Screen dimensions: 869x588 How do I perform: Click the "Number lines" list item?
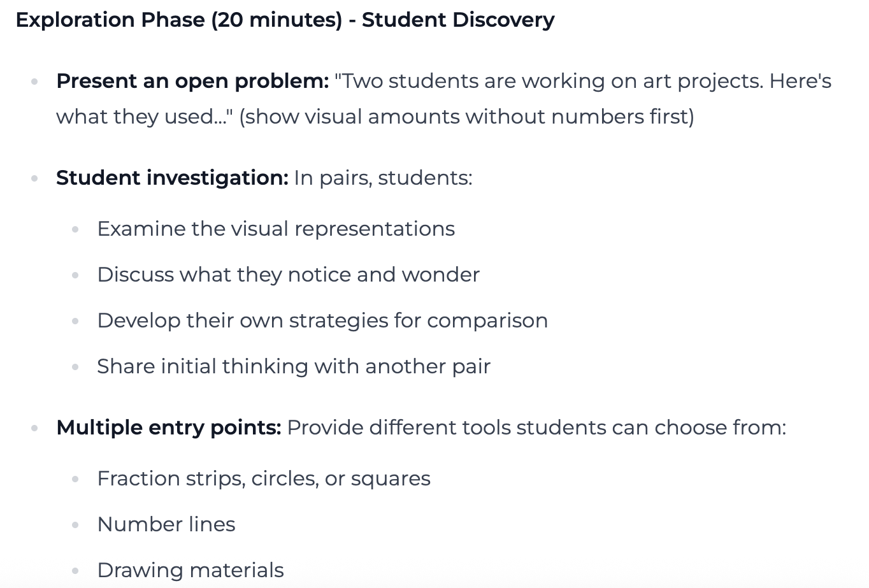click(x=166, y=524)
